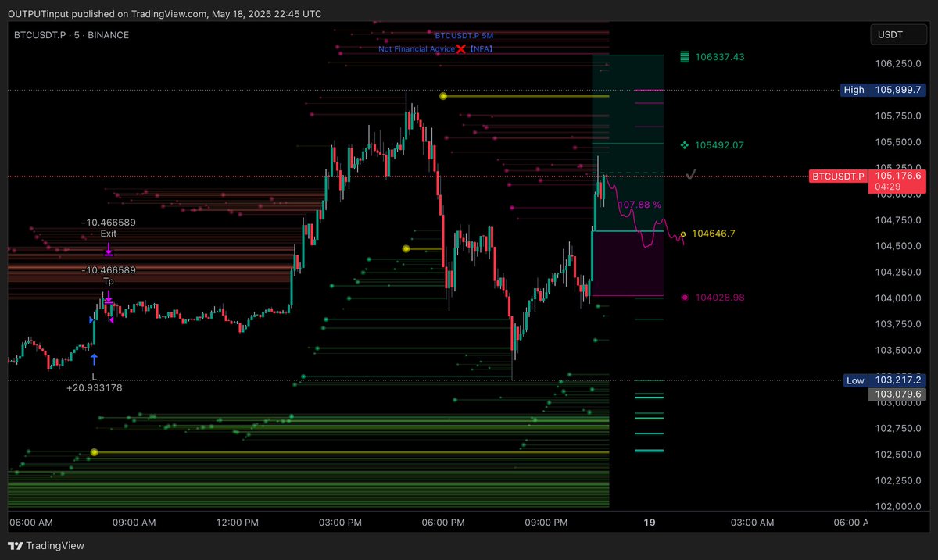Click the BTCUSDT.P 5M watermark label
The image size is (938, 560).
pos(464,36)
